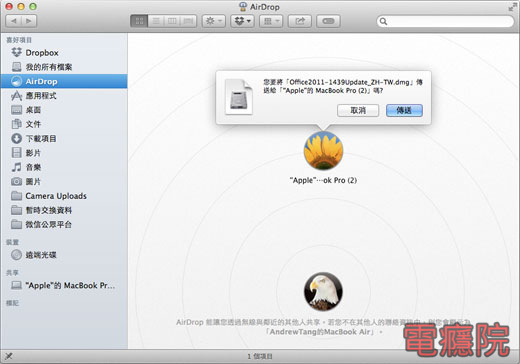The width and height of the screenshot is (520, 364).
Task: Switch to icon view in toolbar
Action: (x=139, y=21)
